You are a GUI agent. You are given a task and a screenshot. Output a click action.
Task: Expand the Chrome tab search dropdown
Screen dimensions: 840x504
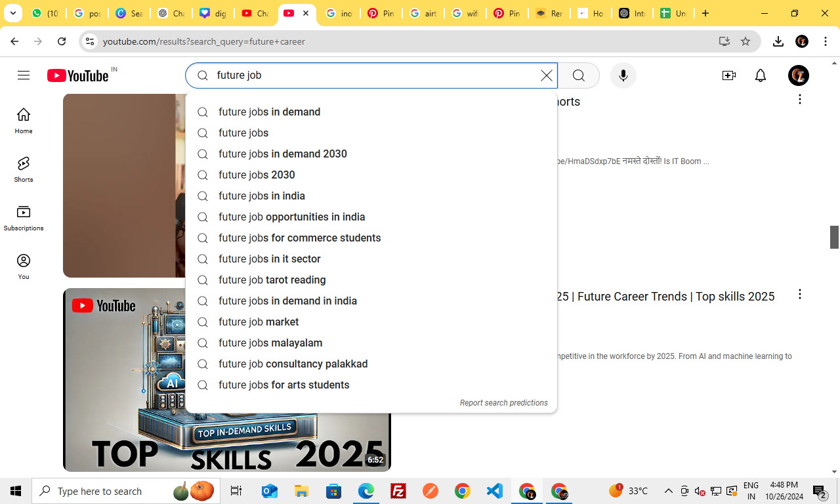tap(13, 13)
